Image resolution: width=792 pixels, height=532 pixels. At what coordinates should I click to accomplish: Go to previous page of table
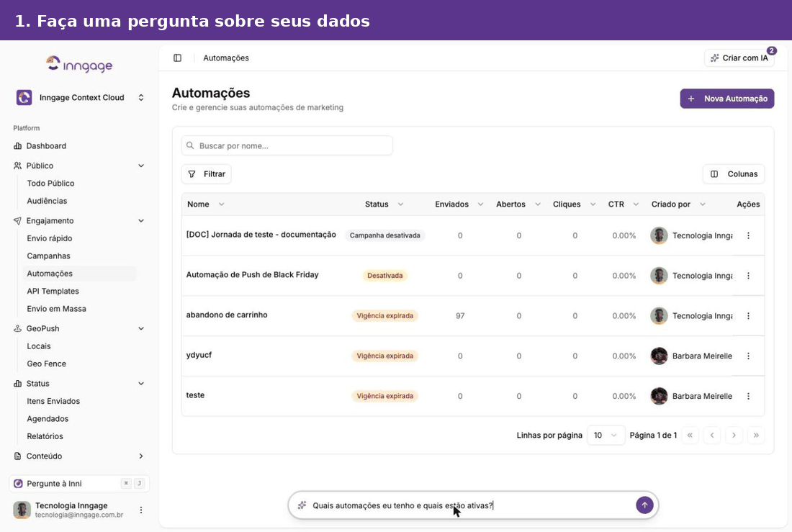711,435
